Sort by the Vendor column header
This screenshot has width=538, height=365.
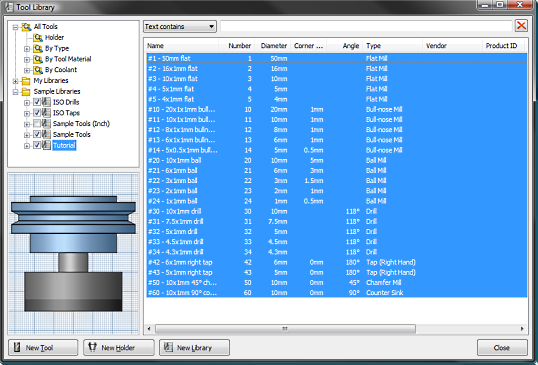click(452, 46)
